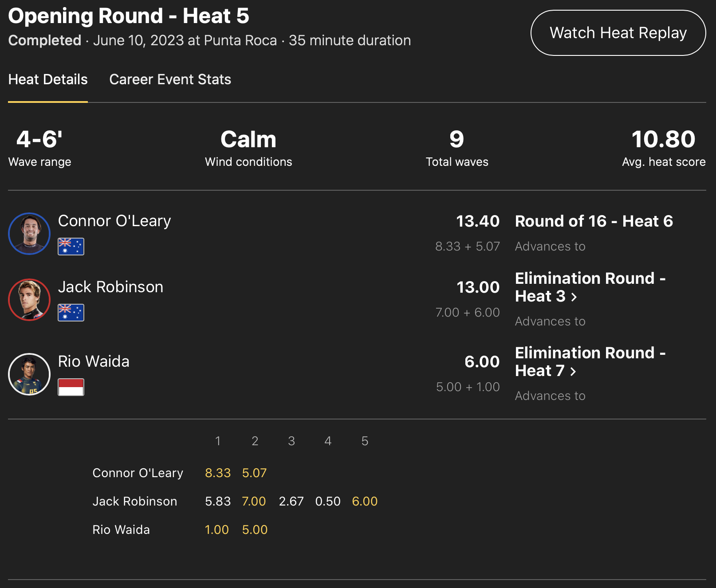Click chevron next to Elimination Round Heat 7
Screen dimensions: 716x588
[573, 372]
